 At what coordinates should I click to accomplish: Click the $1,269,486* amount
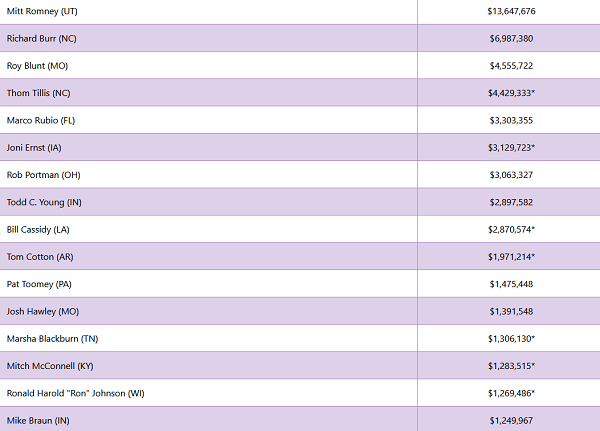[511, 393]
